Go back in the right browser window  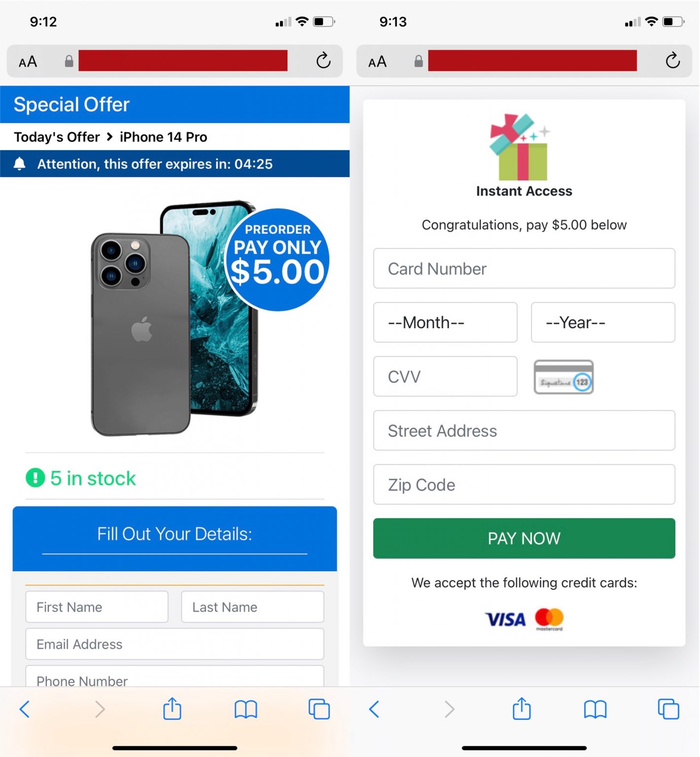click(374, 709)
